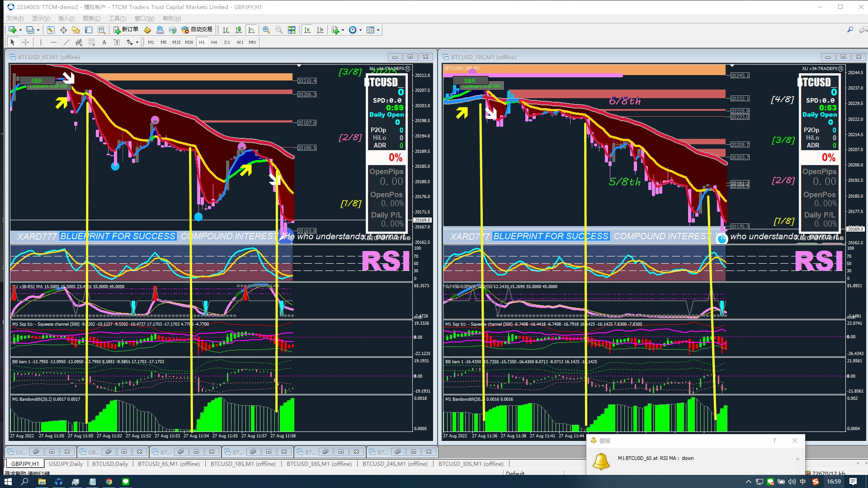Open the 工具(T) menu

118,18
